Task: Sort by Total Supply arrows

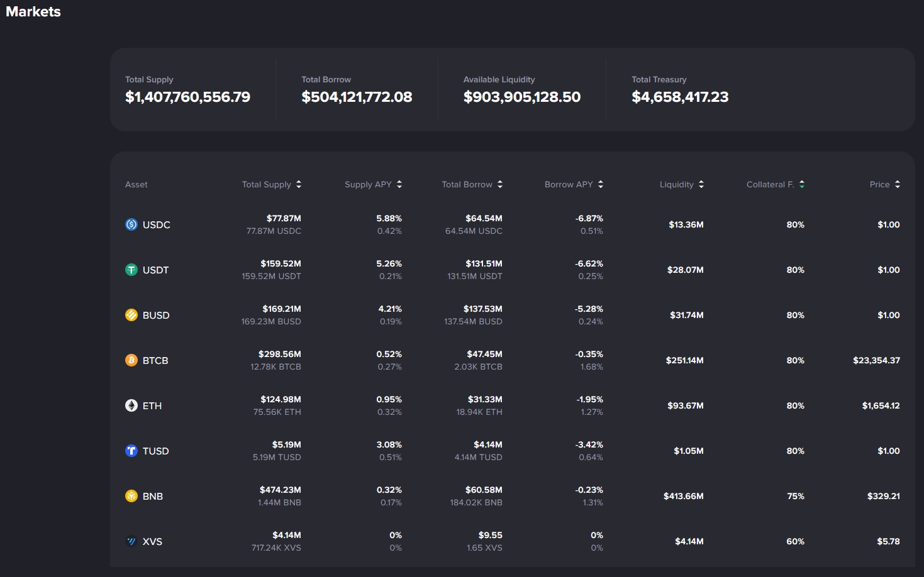Action: pyautogui.click(x=299, y=184)
